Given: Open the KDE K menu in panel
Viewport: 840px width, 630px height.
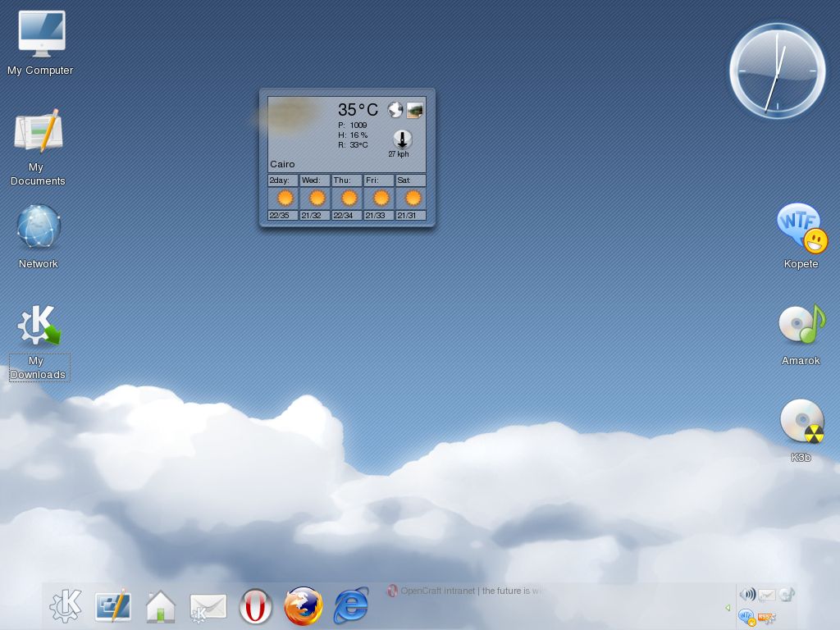Looking at the screenshot, I should 66,606.
